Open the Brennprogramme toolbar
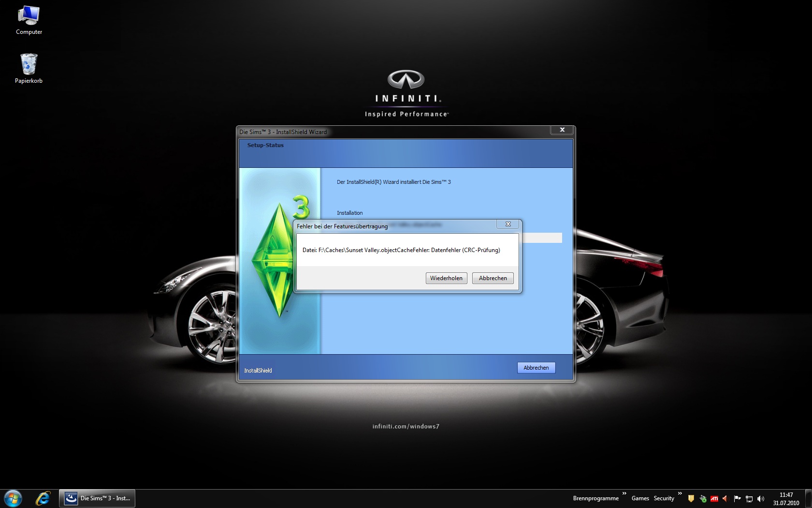The image size is (812, 508). (x=595, y=498)
